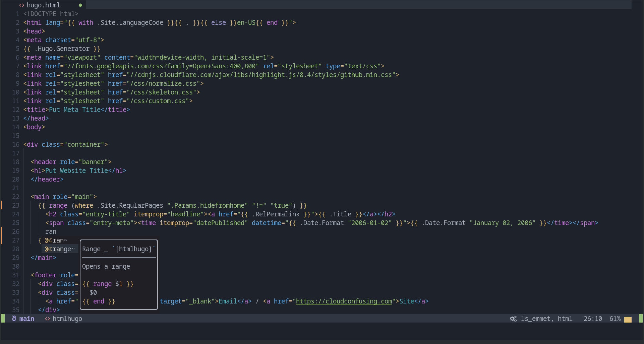Click the htmlhugo filetype label

(x=67, y=319)
